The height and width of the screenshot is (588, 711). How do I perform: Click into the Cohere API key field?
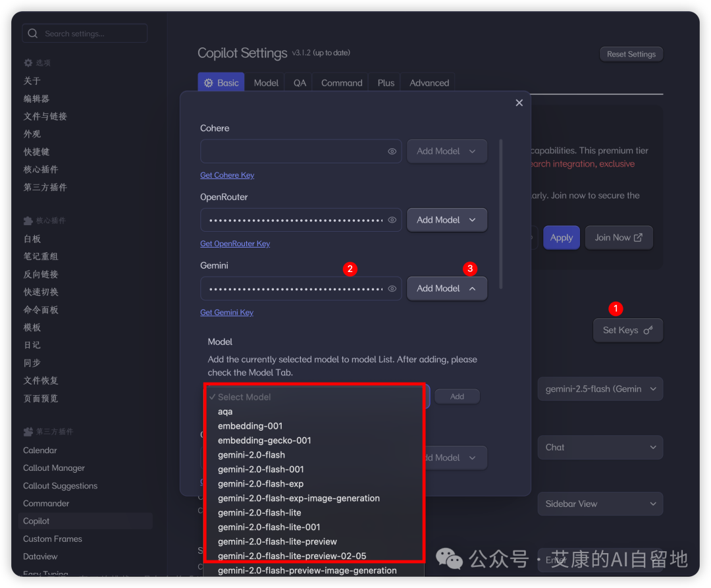coord(301,151)
